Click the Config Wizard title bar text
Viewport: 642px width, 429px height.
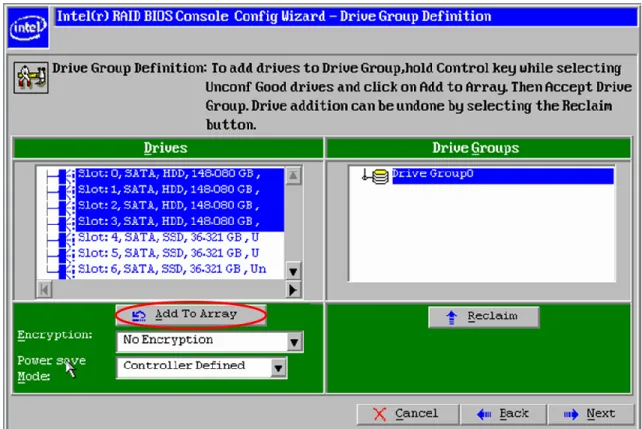tap(274, 17)
